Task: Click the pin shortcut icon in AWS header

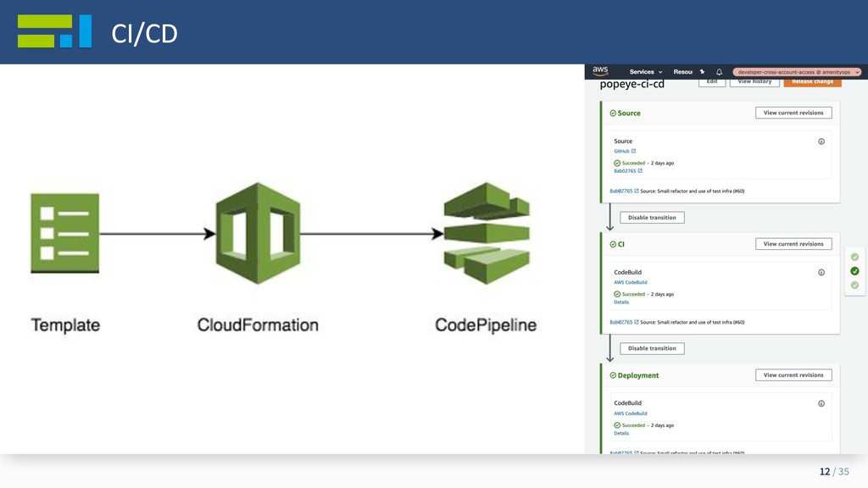Action: pyautogui.click(x=702, y=72)
